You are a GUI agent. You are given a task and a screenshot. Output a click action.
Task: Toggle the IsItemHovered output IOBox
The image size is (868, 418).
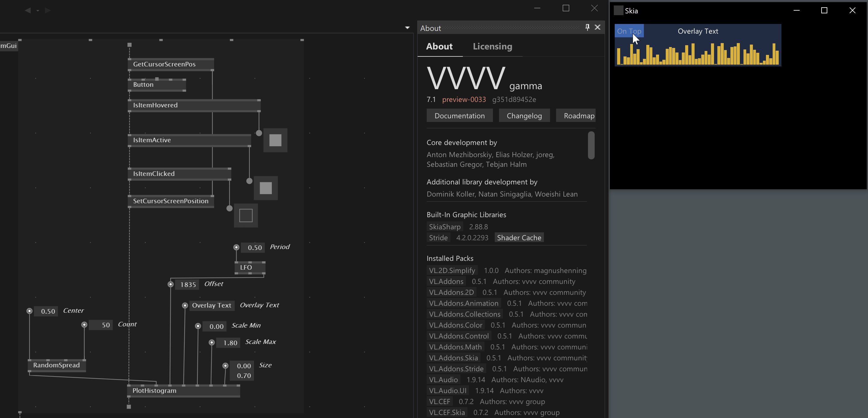tap(275, 140)
